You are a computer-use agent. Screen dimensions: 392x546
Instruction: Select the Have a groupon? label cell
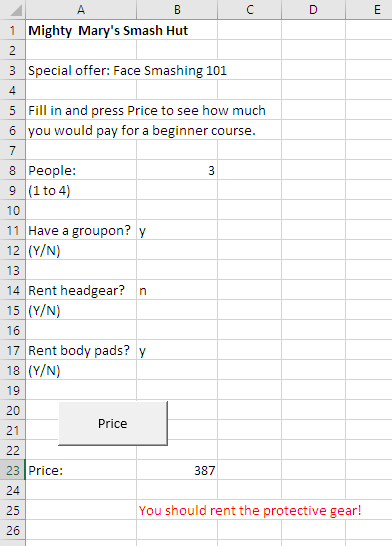[x=81, y=230]
